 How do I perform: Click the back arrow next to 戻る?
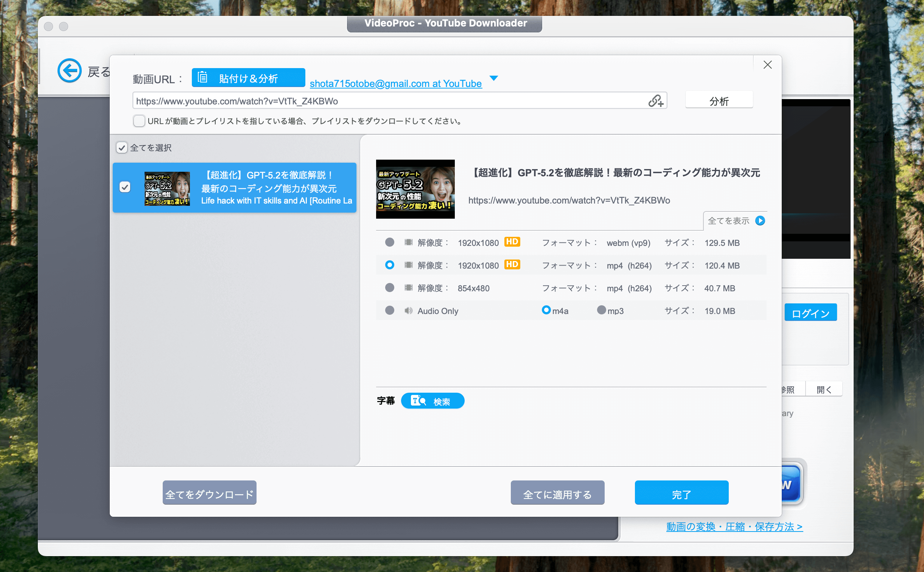click(69, 70)
